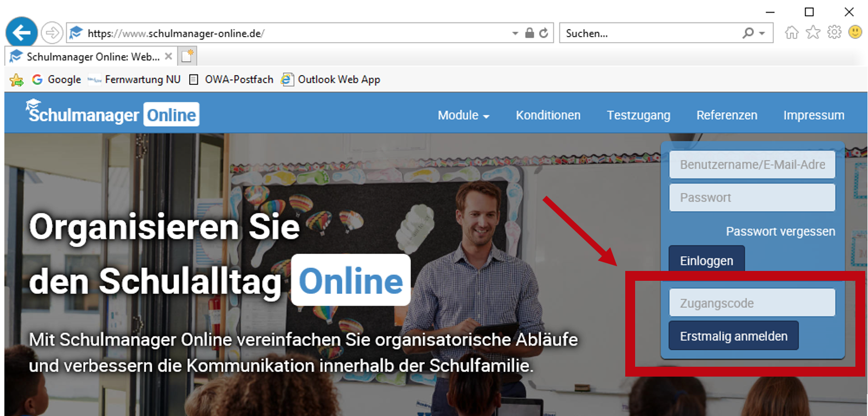
Task: Open Favorites star icon in toolbar
Action: tap(813, 32)
